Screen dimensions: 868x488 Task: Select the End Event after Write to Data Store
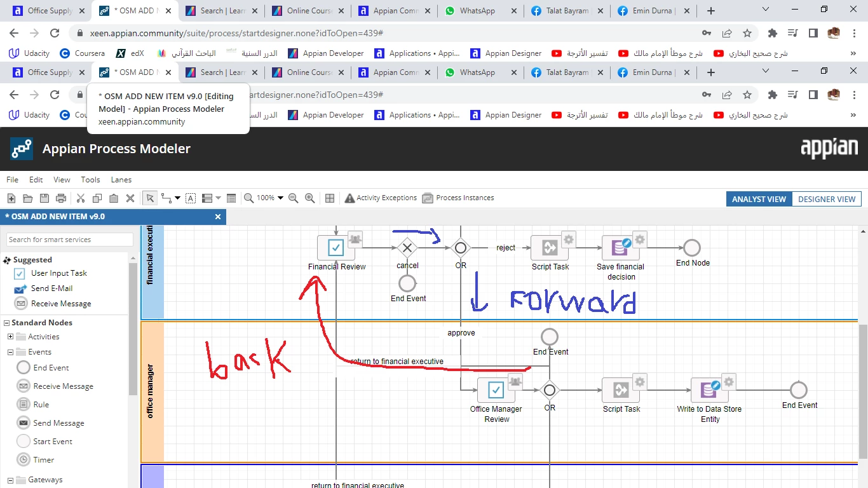(x=799, y=390)
